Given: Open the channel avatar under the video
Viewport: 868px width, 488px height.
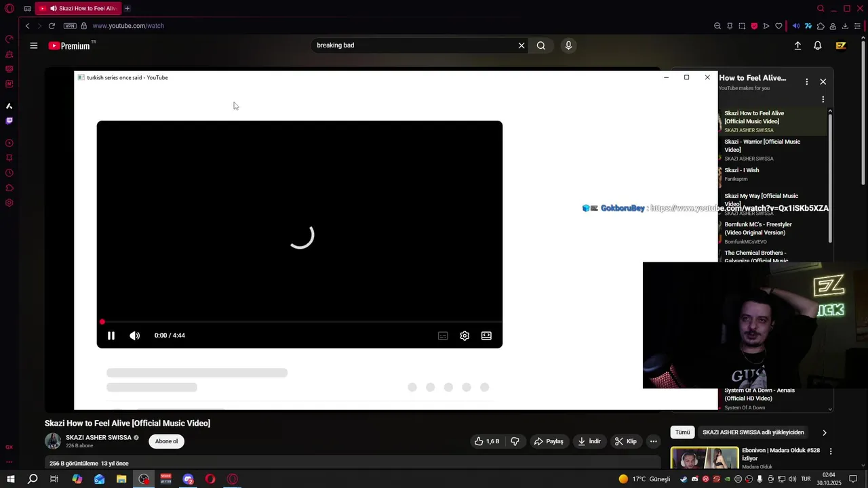Looking at the screenshot, I should pos(53,441).
